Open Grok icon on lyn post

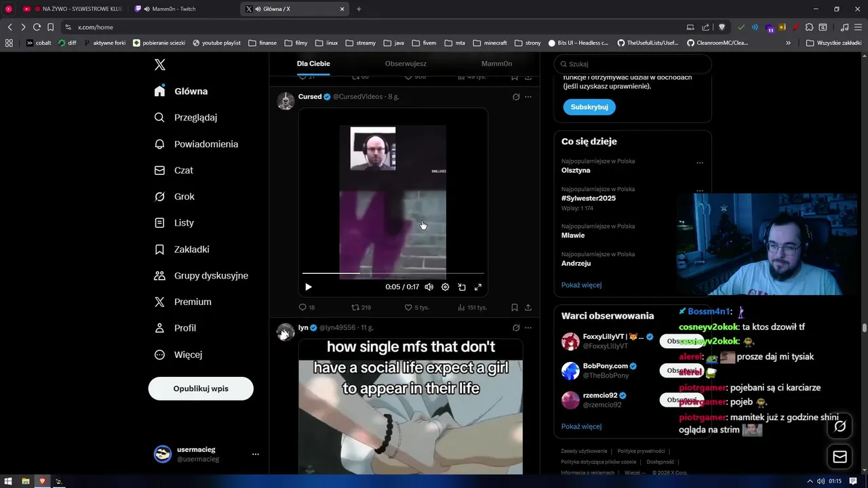click(x=516, y=327)
